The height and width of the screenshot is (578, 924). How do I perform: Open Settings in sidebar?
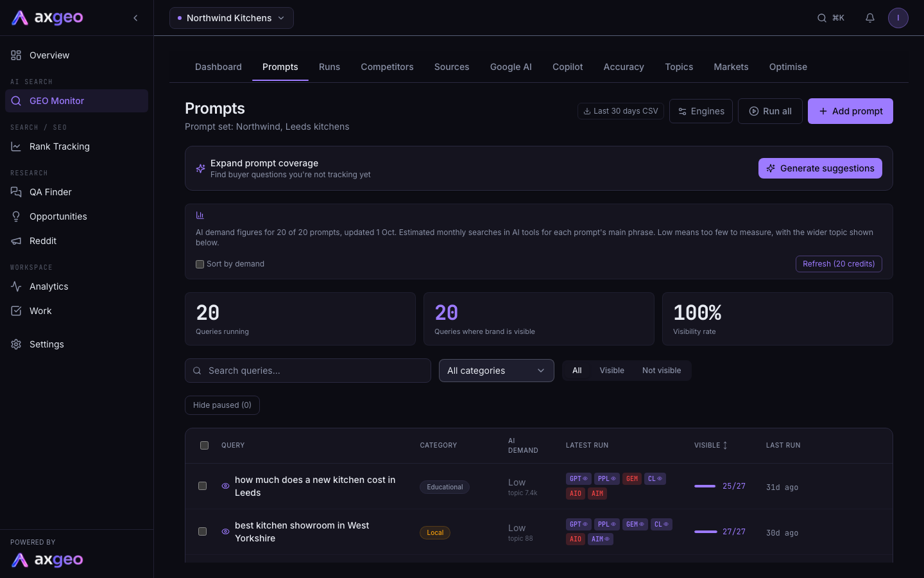(x=76, y=344)
